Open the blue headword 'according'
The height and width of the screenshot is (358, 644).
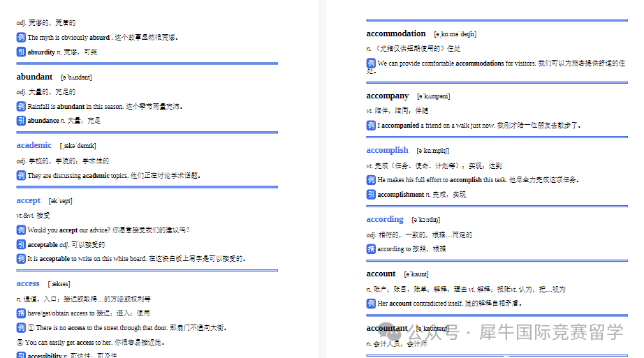(x=385, y=219)
